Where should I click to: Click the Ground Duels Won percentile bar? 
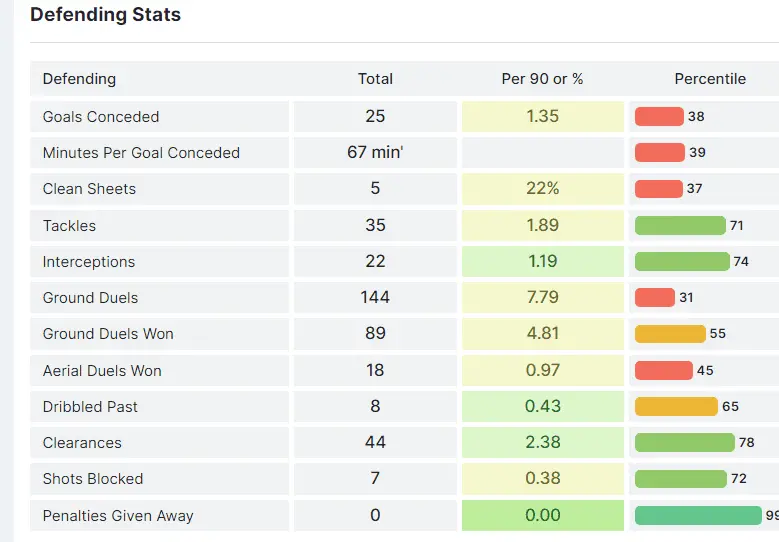670,334
